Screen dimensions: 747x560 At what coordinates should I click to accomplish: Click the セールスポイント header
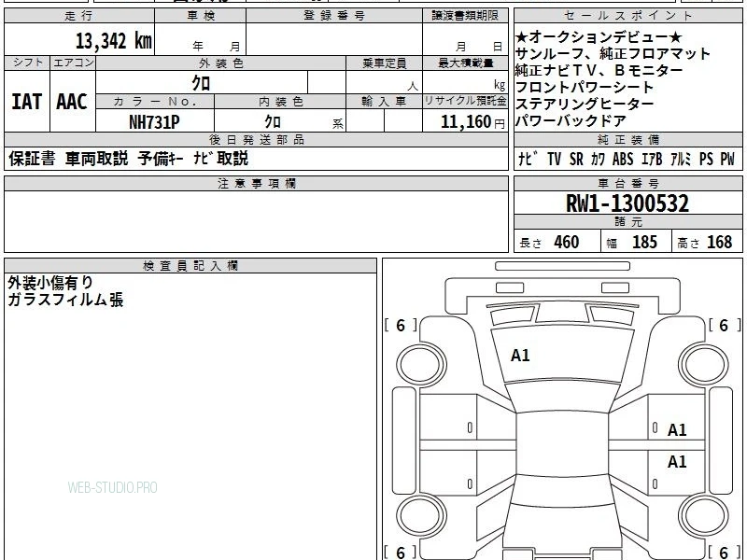coord(628,16)
